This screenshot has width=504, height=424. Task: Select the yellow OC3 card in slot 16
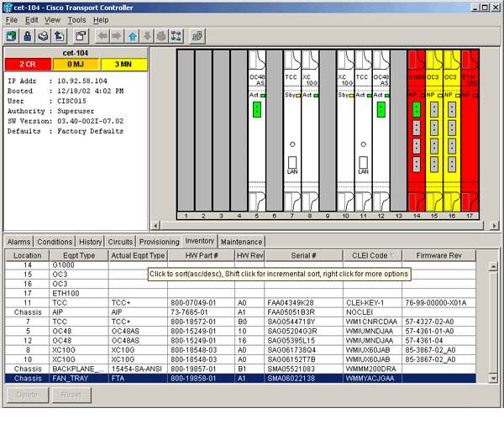tap(452, 130)
